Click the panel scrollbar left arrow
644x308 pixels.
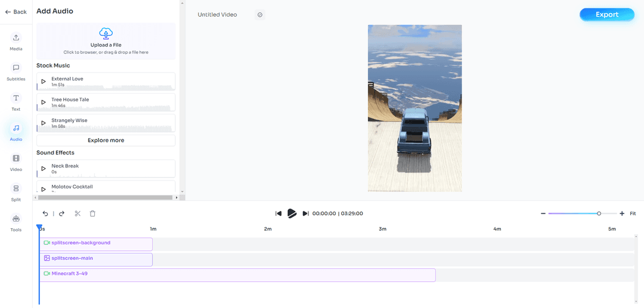(x=35, y=197)
